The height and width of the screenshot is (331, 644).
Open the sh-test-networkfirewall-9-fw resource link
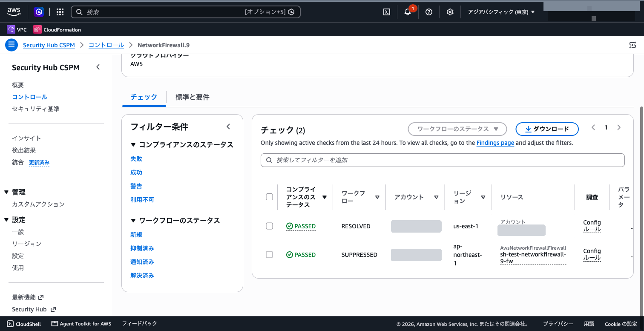pos(533,258)
